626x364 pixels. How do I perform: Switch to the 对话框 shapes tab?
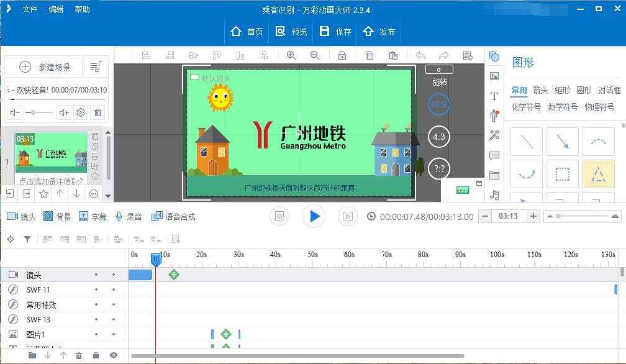tap(609, 90)
